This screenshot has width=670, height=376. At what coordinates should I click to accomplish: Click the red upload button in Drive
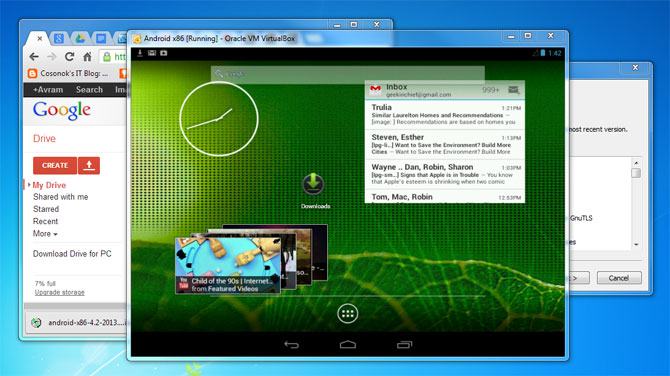89,165
